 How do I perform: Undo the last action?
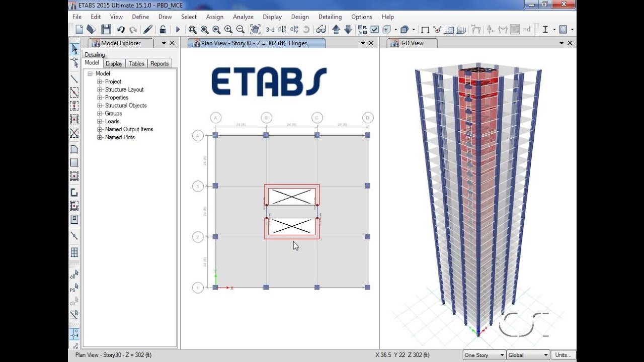pyautogui.click(x=120, y=29)
